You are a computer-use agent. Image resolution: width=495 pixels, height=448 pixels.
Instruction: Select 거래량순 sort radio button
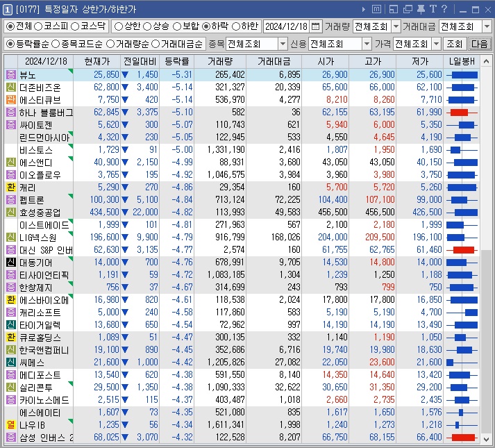coord(110,44)
